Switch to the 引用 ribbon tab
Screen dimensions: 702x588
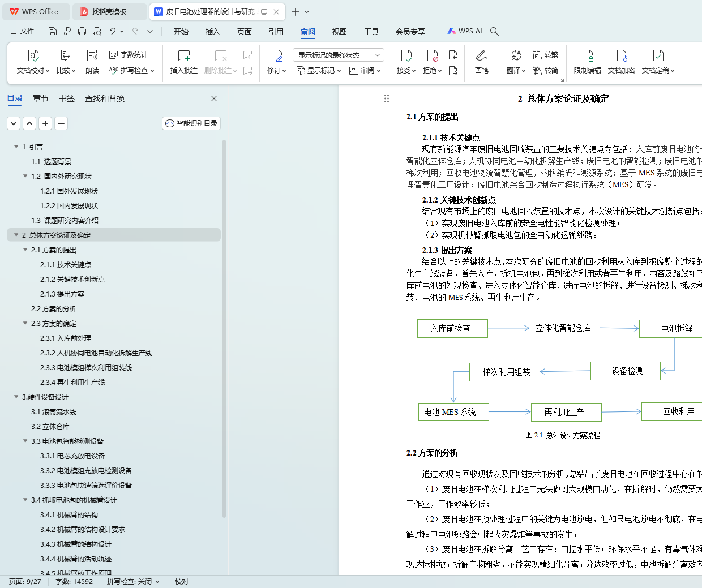276,32
